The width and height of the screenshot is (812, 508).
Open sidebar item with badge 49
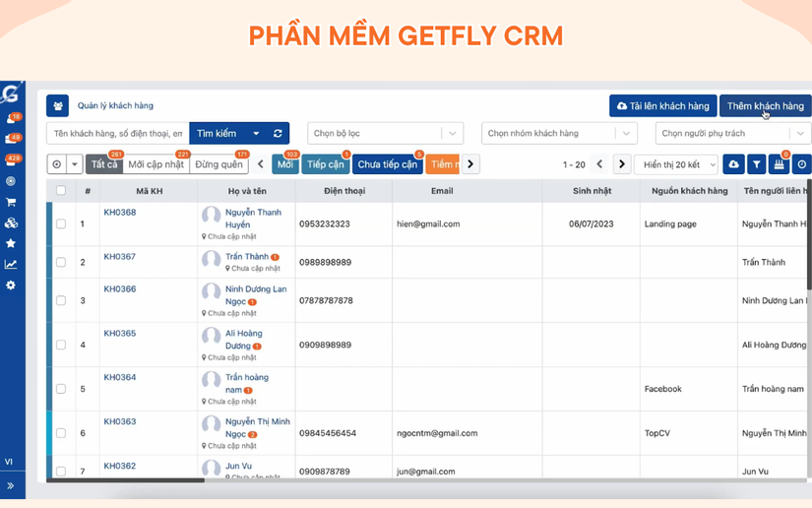(x=12, y=139)
